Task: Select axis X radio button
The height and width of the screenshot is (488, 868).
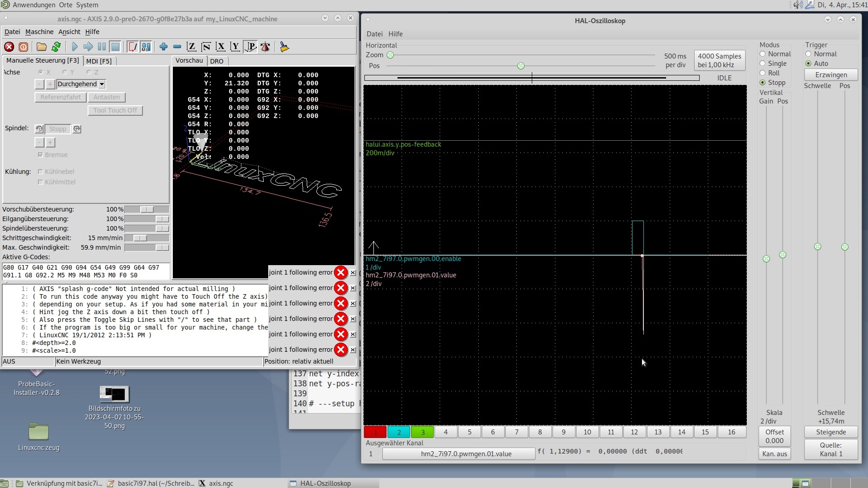Action: tap(41, 72)
